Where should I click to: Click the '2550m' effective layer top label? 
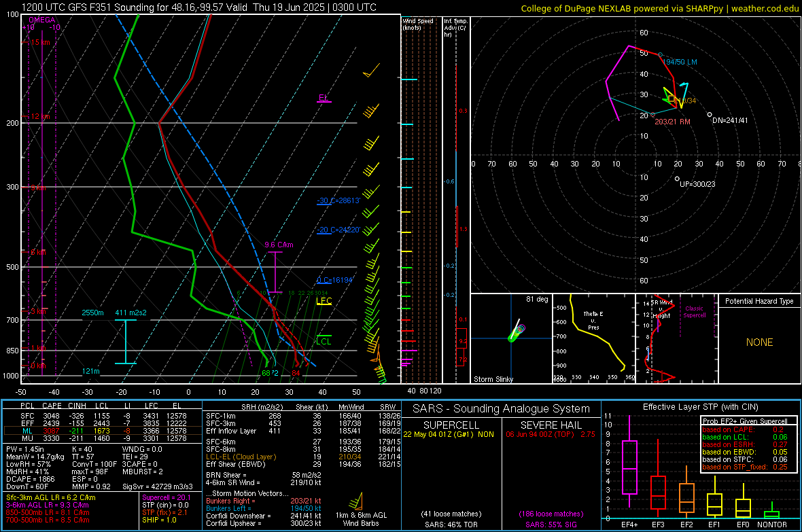(92, 313)
